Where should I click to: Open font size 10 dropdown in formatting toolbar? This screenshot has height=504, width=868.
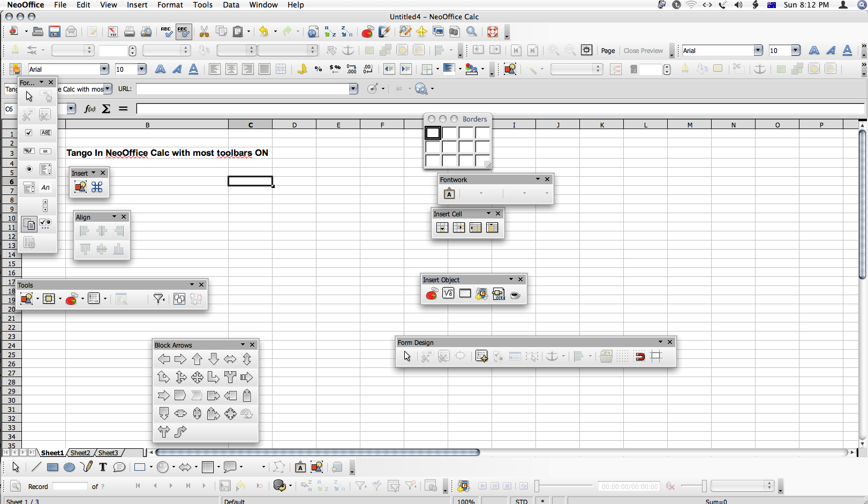pos(142,69)
